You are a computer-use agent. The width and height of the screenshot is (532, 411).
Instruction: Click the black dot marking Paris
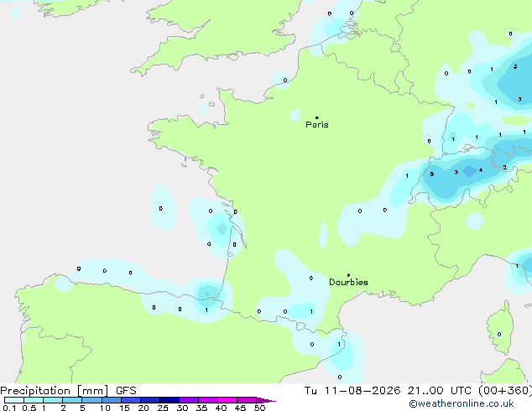[x=317, y=117]
